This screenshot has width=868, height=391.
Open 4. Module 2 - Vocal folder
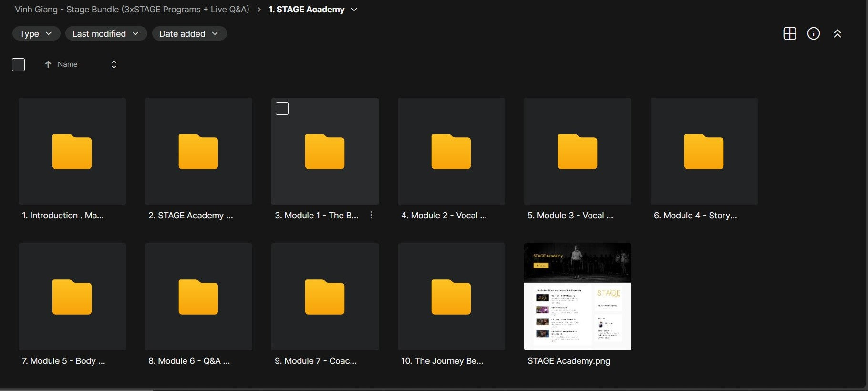(x=451, y=152)
